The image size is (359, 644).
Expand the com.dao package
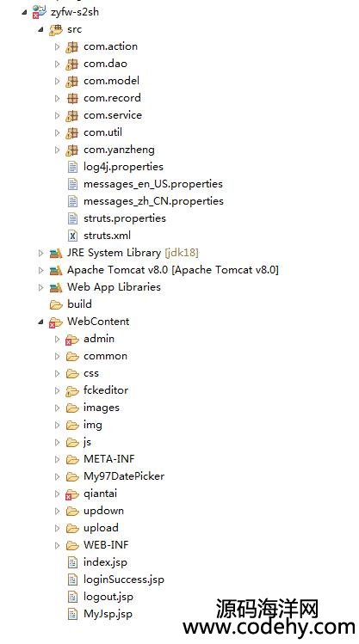(57, 64)
